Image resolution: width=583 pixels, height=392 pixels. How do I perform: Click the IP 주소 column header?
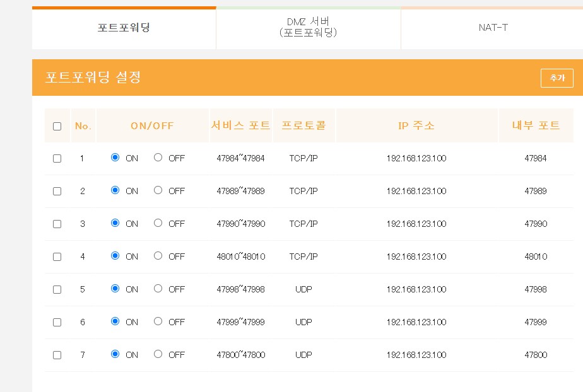(416, 125)
